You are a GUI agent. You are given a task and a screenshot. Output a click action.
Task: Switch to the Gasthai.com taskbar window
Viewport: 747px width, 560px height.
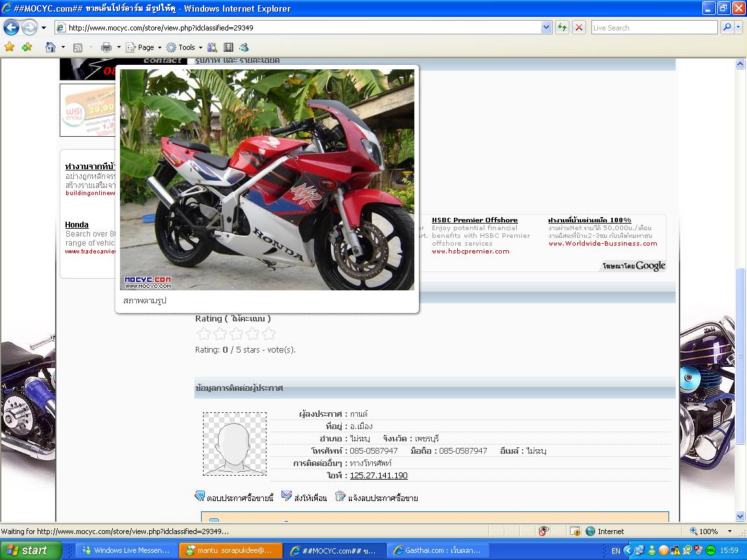pyautogui.click(x=437, y=550)
